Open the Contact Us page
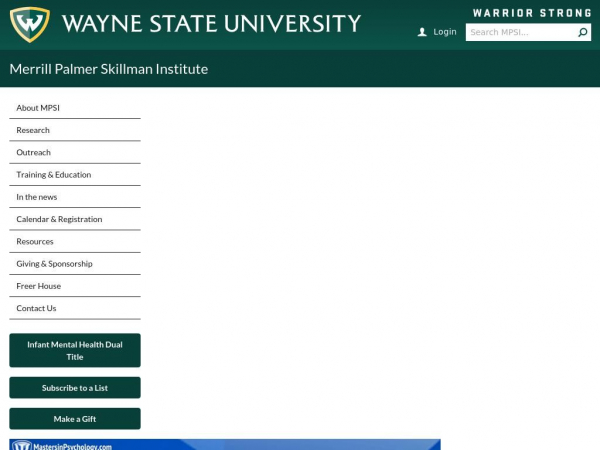The width and height of the screenshot is (600, 450). (x=75, y=308)
